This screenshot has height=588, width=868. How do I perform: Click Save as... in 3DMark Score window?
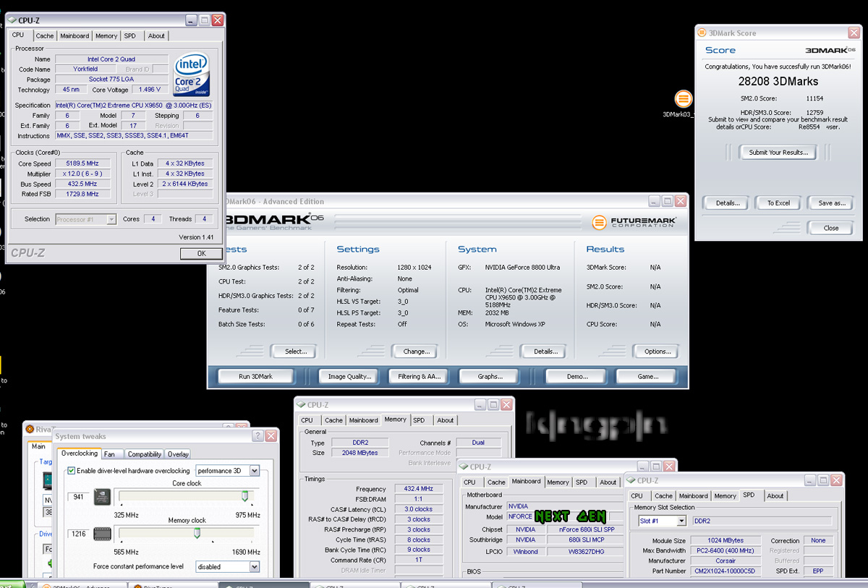coord(832,203)
